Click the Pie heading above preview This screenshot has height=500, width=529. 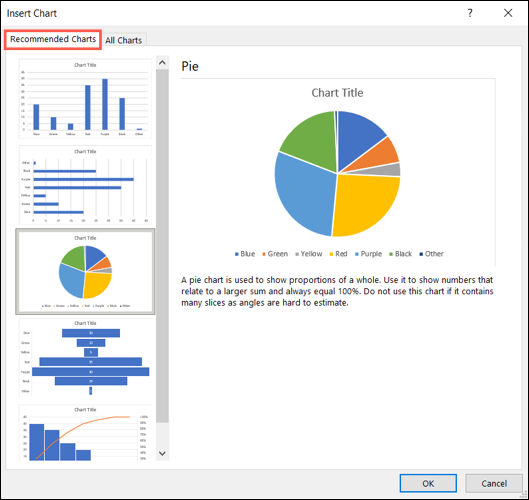tap(190, 66)
